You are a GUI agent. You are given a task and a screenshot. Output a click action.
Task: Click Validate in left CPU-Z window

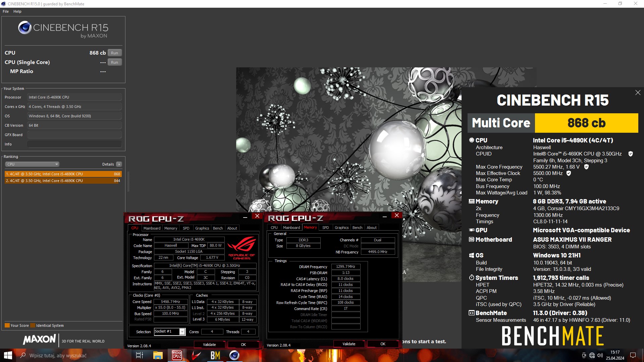click(x=209, y=345)
